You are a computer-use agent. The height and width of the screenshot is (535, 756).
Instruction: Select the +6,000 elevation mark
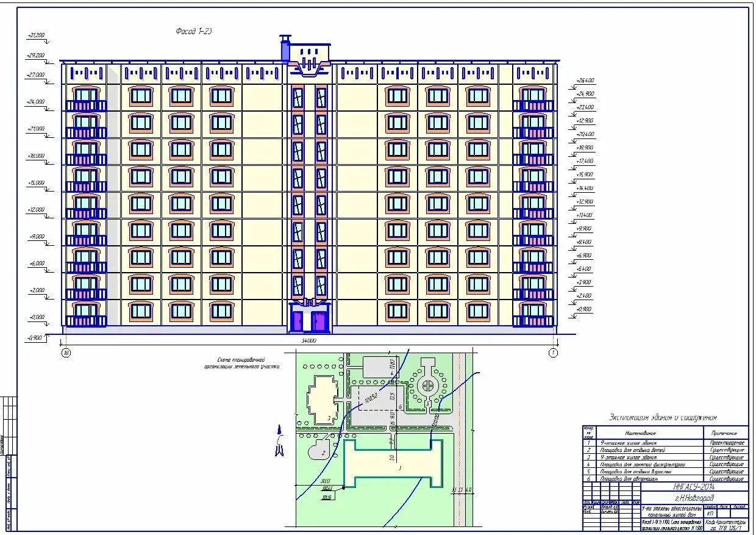pos(36,263)
